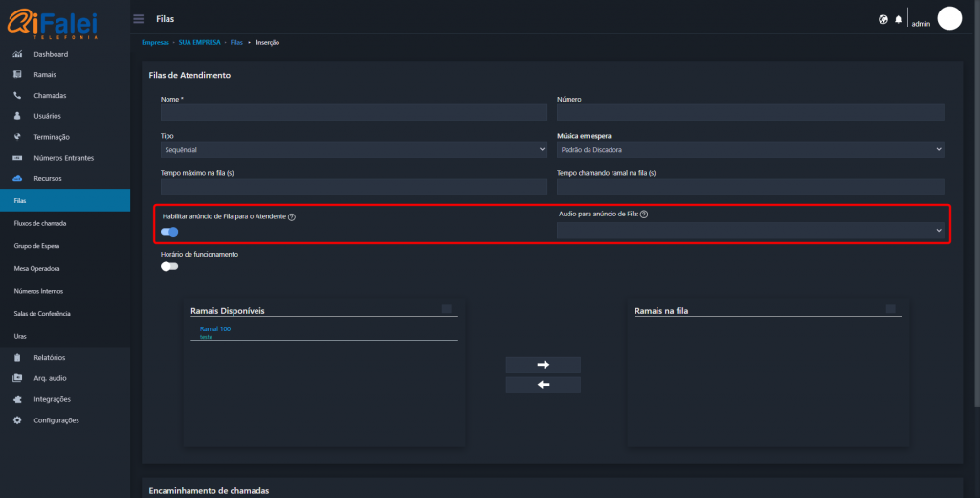This screenshot has width=980, height=498.
Task: Remove ramal from queue with left arrow
Action: 543,385
